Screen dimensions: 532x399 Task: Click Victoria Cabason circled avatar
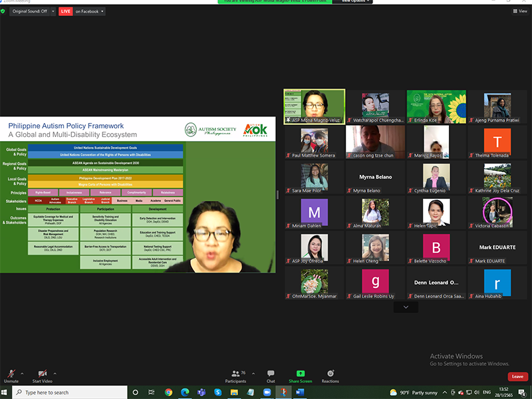(x=497, y=211)
